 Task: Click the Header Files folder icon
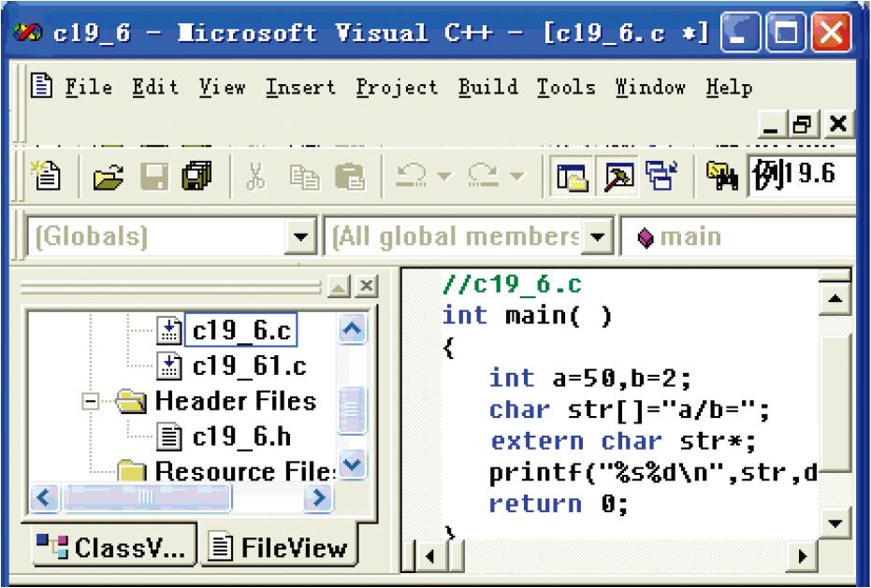point(132,401)
